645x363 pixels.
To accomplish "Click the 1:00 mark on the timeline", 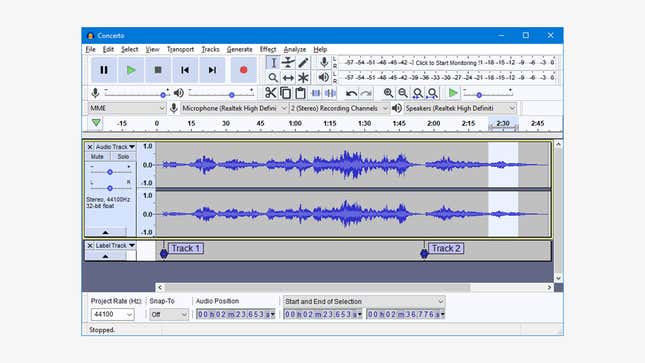I will tap(295, 123).
